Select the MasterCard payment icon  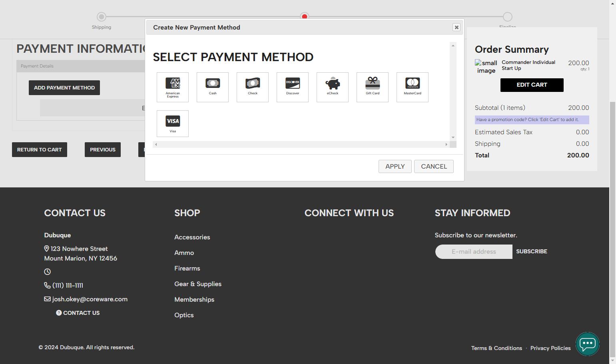(413, 87)
